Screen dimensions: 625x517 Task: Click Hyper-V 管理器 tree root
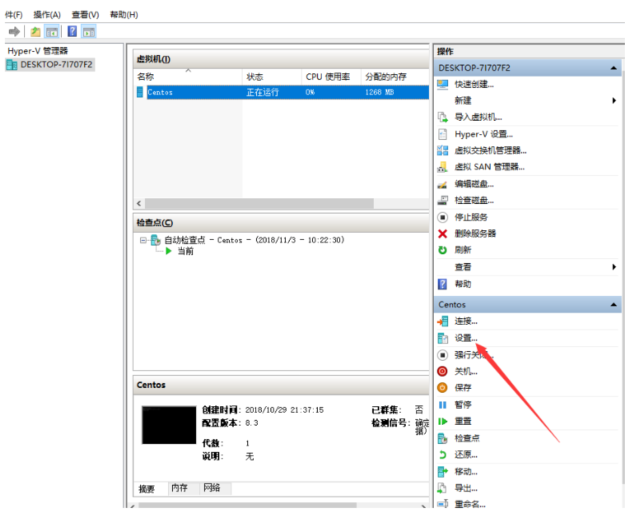37,51
